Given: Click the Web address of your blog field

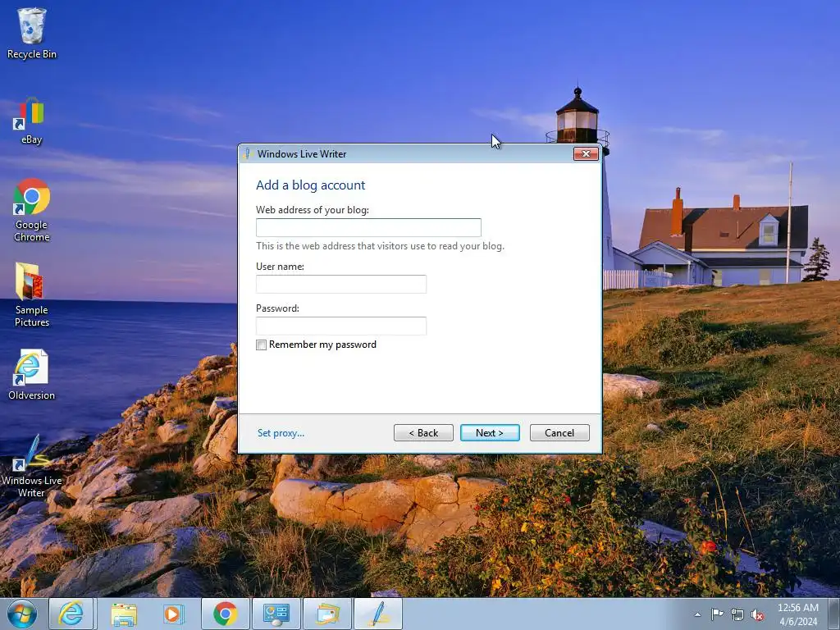Looking at the screenshot, I should click(368, 228).
